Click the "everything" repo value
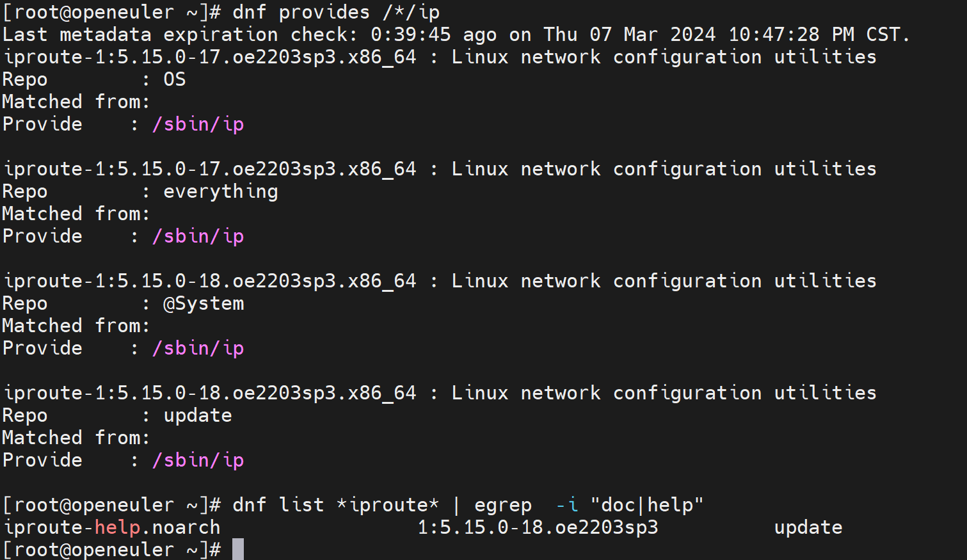This screenshot has height=560, width=967. tap(221, 191)
